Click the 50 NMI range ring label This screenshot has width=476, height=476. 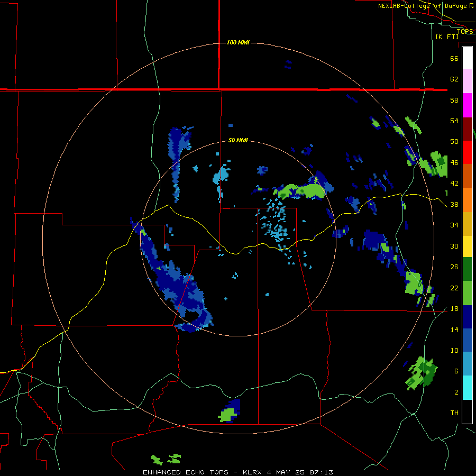pyautogui.click(x=238, y=140)
